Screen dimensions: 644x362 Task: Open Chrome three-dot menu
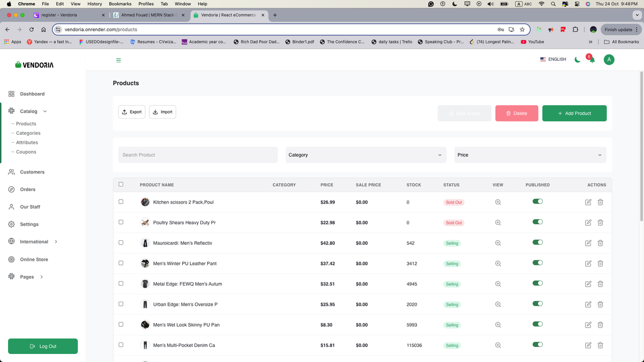click(637, 29)
